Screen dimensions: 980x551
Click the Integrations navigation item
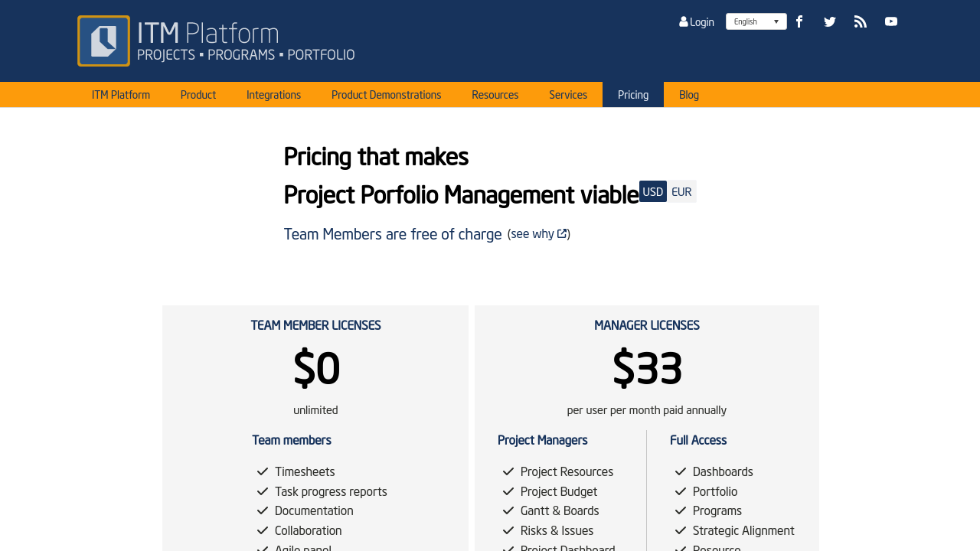point(274,95)
